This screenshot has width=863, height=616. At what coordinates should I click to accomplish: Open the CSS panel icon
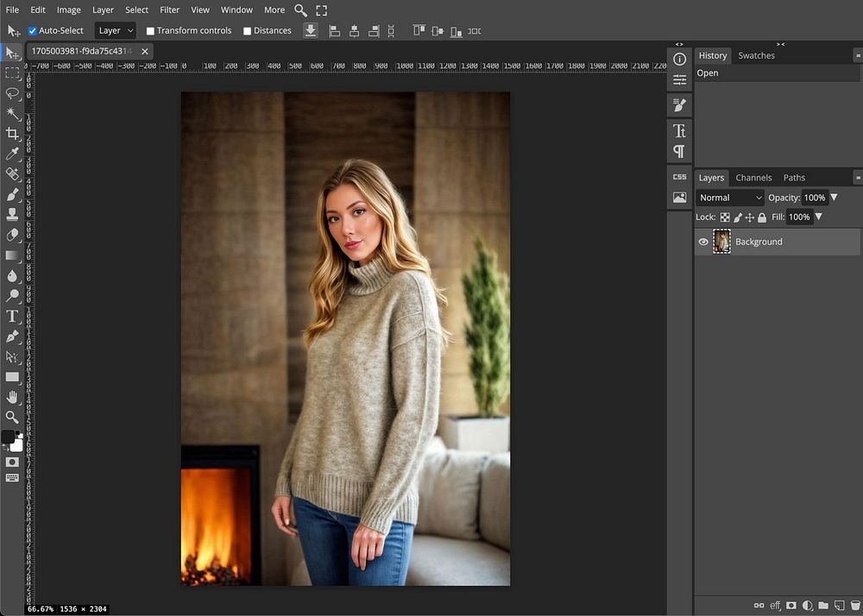click(679, 177)
